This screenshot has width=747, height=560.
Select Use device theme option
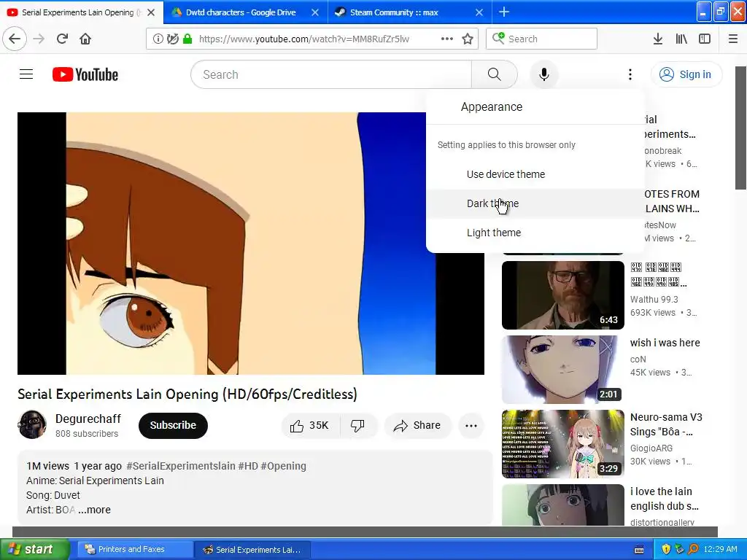(x=535, y=174)
